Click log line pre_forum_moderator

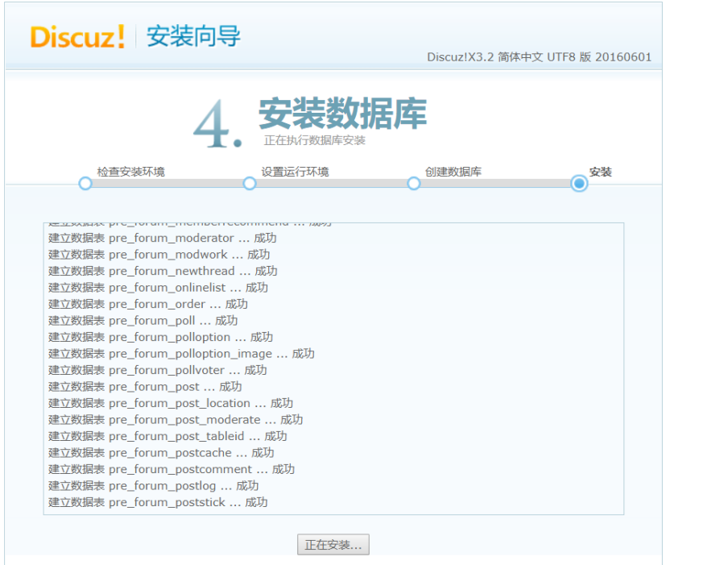(163, 238)
